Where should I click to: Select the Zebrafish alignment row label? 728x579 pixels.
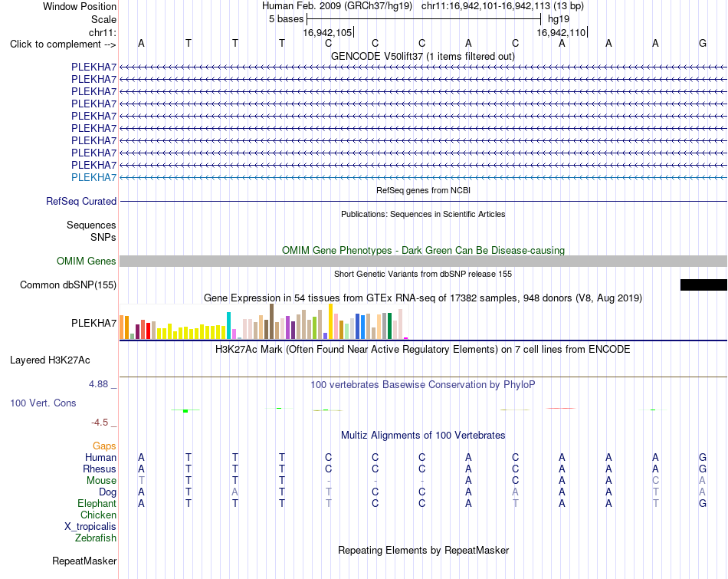[x=96, y=538]
